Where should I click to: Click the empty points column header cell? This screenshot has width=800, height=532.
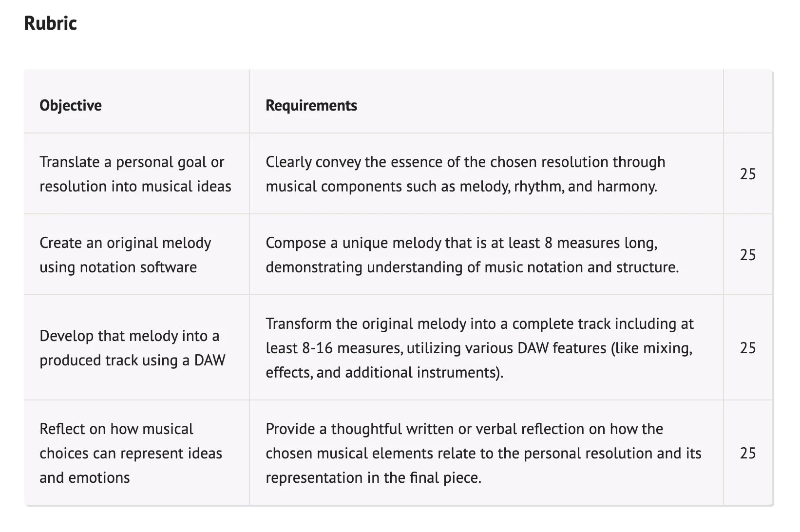pyautogui.click(x=747, y=102)
